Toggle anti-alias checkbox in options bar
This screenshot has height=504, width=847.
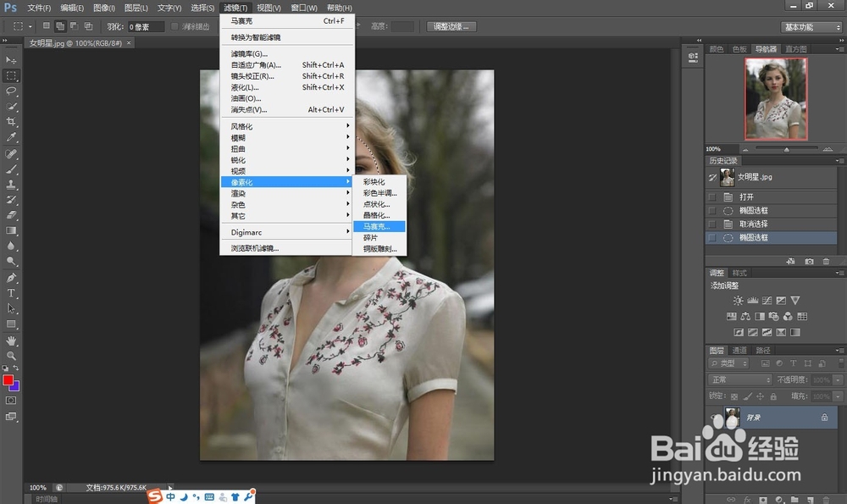point(174,26)
